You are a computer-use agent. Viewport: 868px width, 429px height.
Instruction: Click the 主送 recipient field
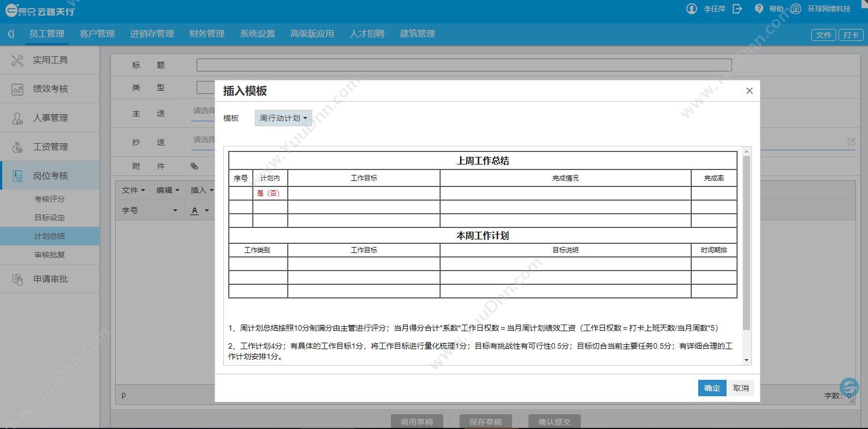coord(204,111)
